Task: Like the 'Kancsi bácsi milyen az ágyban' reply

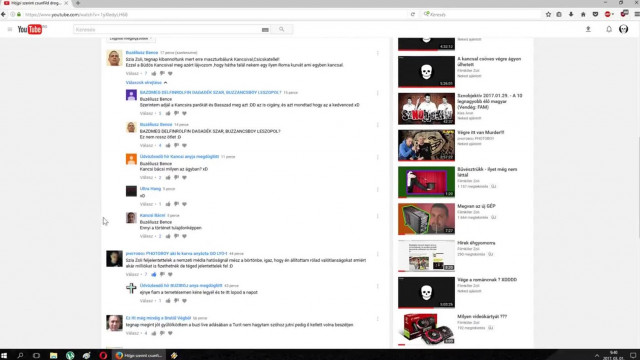Action: [168, 178]
